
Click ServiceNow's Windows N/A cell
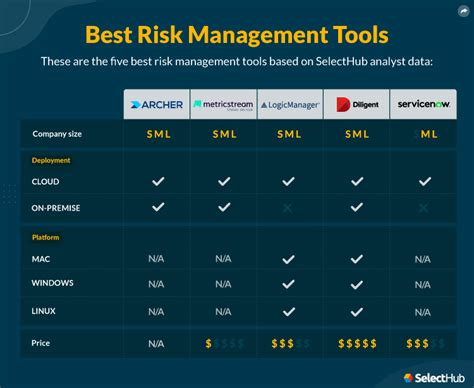point(423,285)
